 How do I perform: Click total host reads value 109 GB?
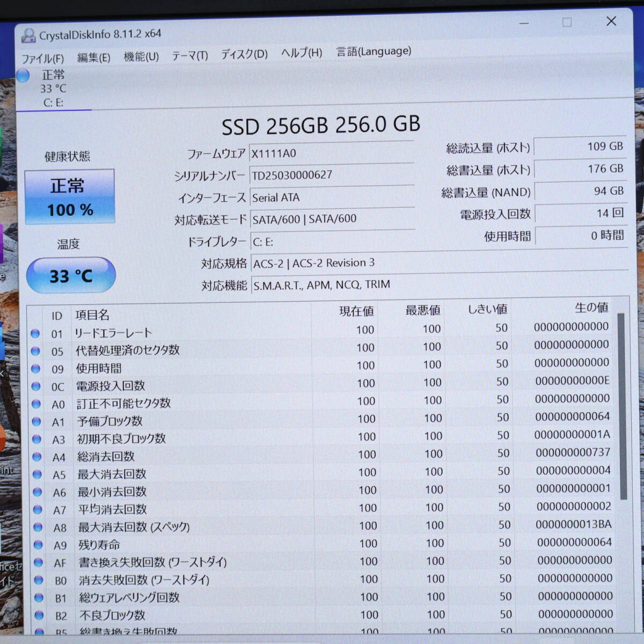click(x=580, y=147)
